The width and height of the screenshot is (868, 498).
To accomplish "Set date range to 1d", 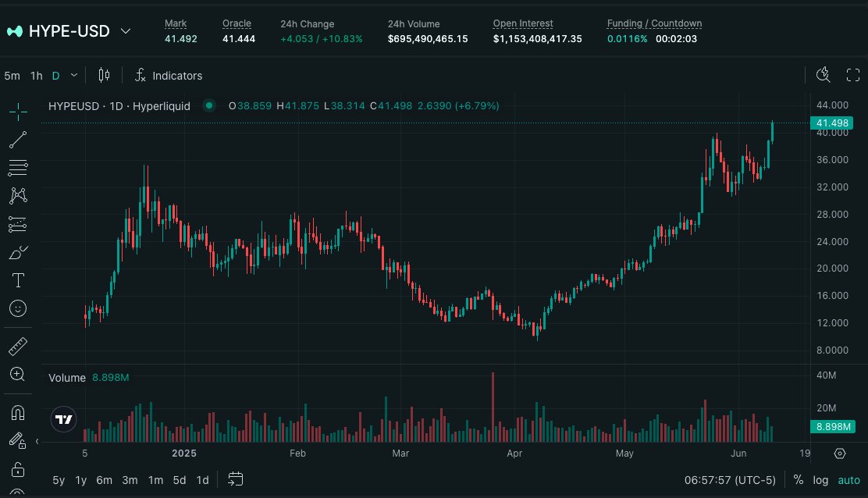I will point(203,480).
